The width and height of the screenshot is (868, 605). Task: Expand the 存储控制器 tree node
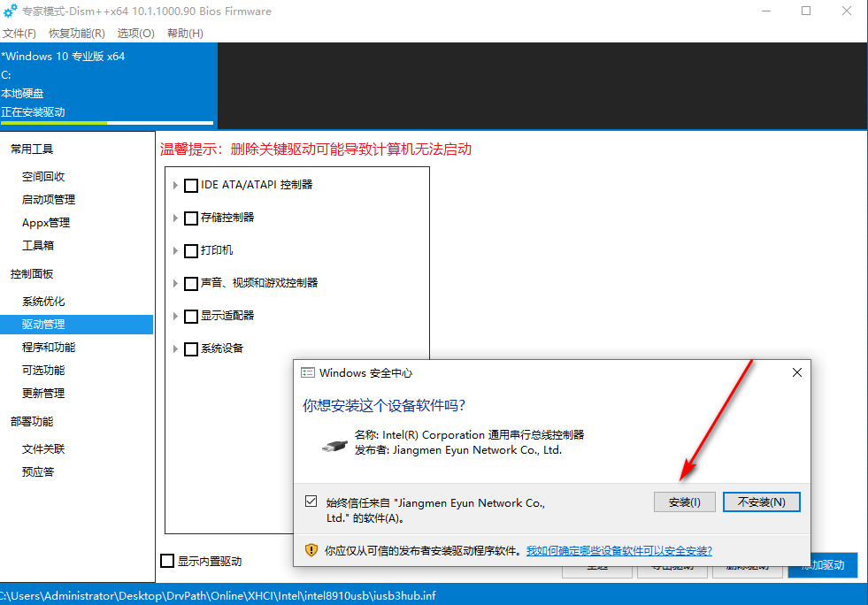point(176,218)
